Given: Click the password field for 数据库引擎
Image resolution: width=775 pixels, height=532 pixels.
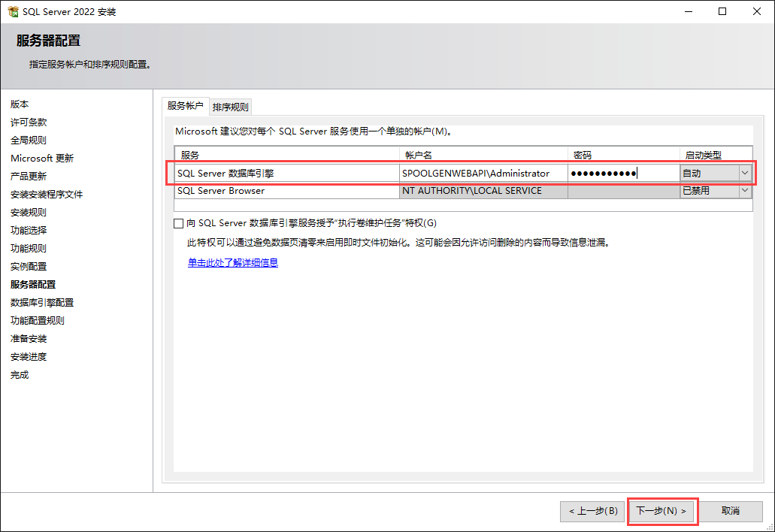Looking at the screenshot, I should [x=622, y=174].
